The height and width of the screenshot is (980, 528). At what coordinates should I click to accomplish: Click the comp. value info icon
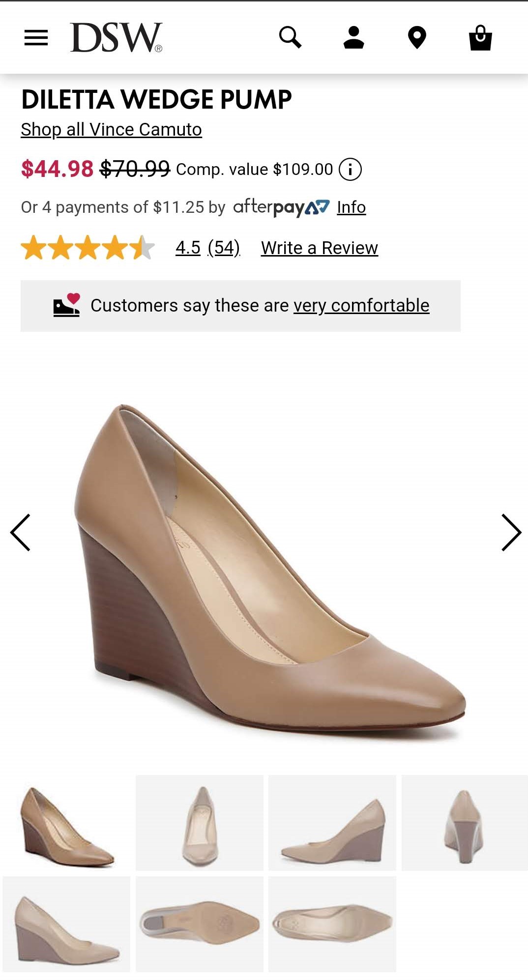[350, 170]
